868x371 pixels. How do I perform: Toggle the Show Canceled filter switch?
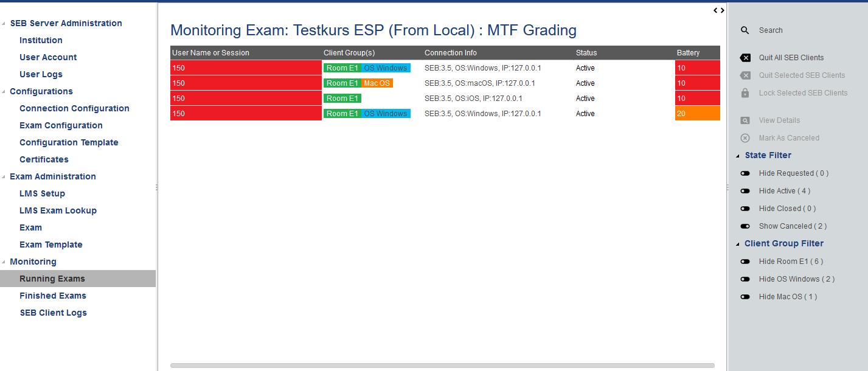point(745,226)
